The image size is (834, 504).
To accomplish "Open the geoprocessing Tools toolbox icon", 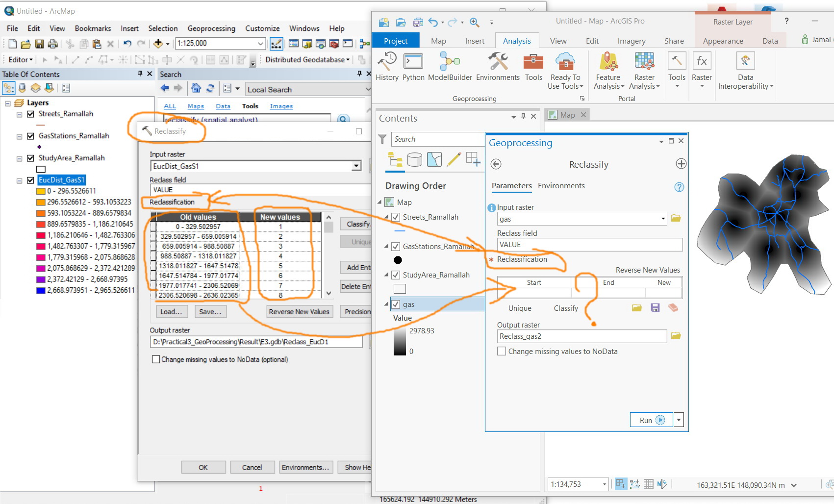I will point(533,67).
